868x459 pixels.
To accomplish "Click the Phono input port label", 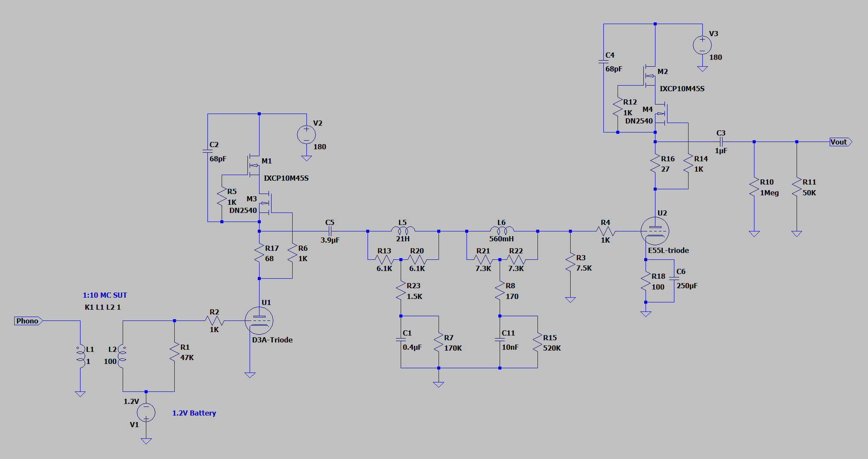I will click(28, 321).
